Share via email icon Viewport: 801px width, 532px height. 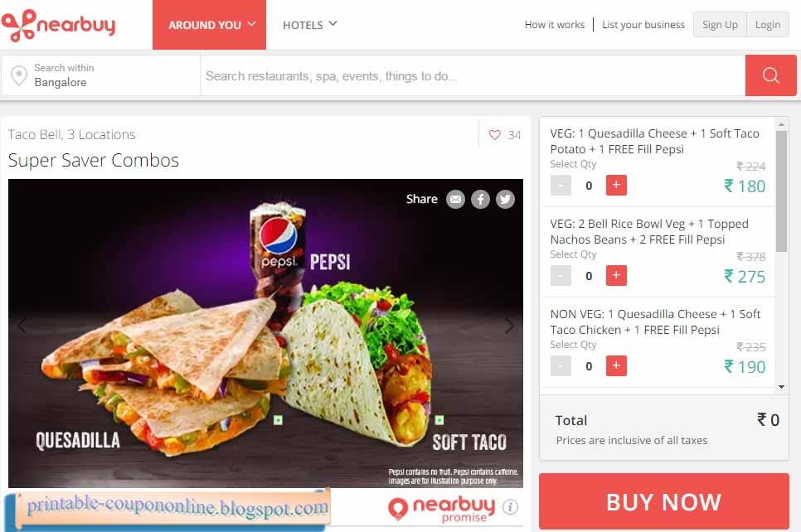coord(455,199)
